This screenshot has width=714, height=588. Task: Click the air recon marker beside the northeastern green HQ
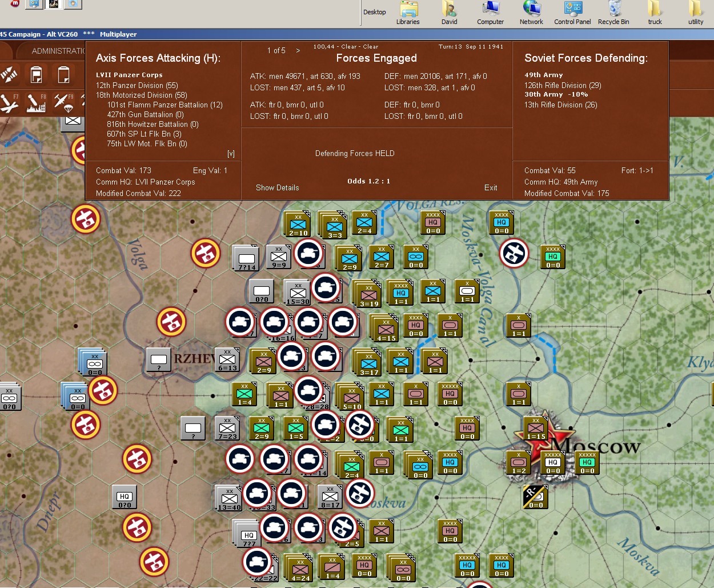point(514,253)
